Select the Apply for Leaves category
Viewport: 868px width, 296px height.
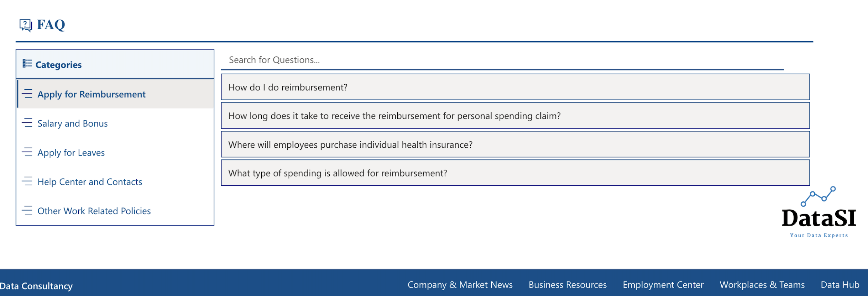click(x=71, y=152)
